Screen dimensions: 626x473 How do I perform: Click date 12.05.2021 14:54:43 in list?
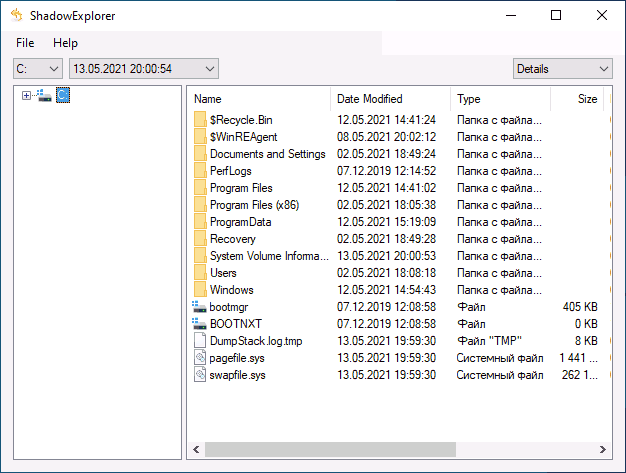point(386,290)
